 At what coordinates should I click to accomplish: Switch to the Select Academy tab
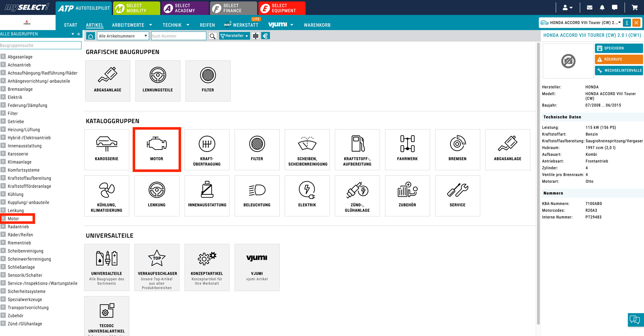tap(185, 8)
